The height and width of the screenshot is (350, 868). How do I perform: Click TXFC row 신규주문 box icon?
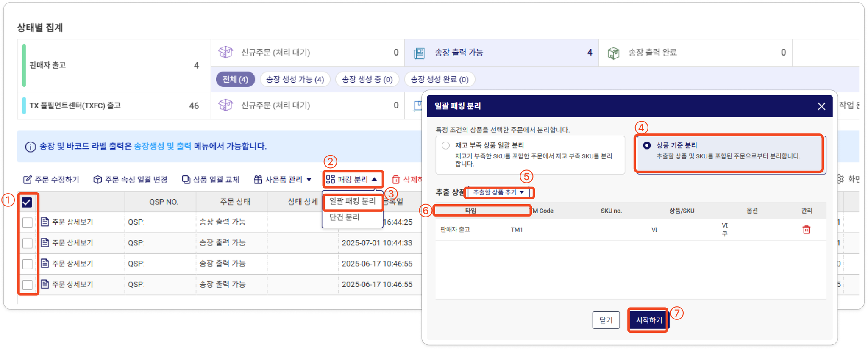click(225, 105)
